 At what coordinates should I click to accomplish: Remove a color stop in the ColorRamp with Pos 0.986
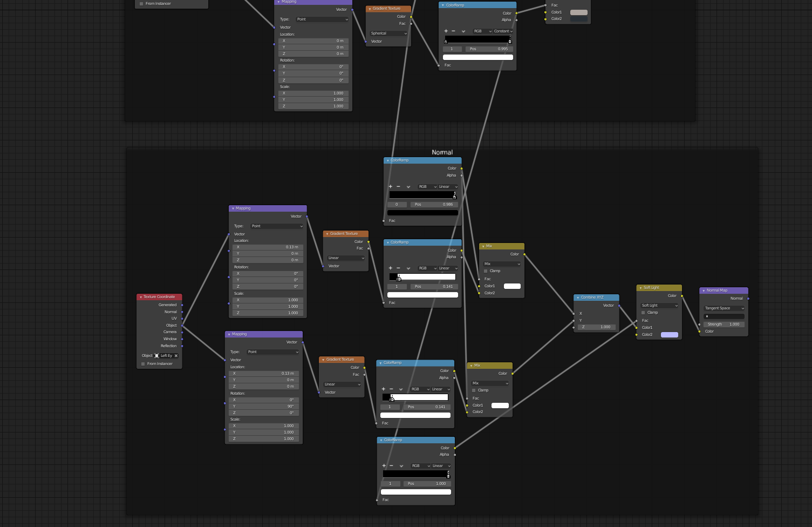point(398,187)
